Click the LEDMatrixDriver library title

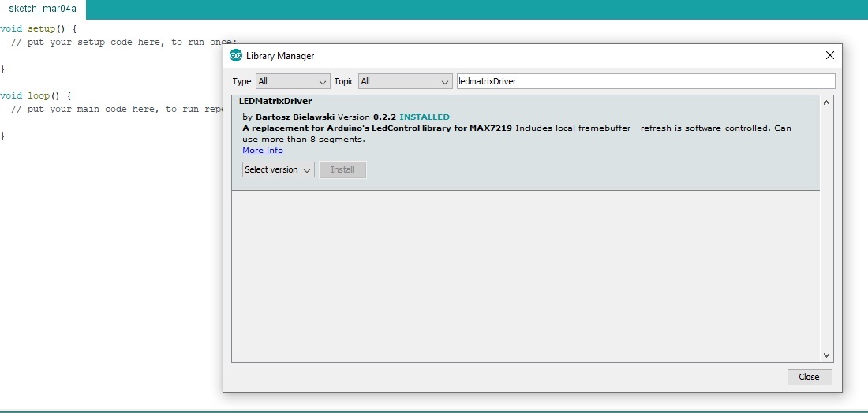tap(275, 101)
